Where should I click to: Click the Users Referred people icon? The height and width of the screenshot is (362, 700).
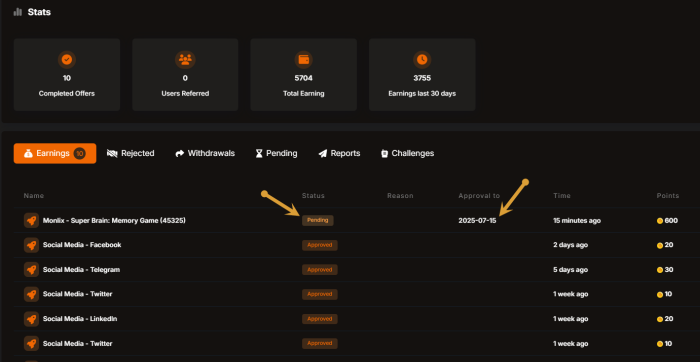coord(185,59)
